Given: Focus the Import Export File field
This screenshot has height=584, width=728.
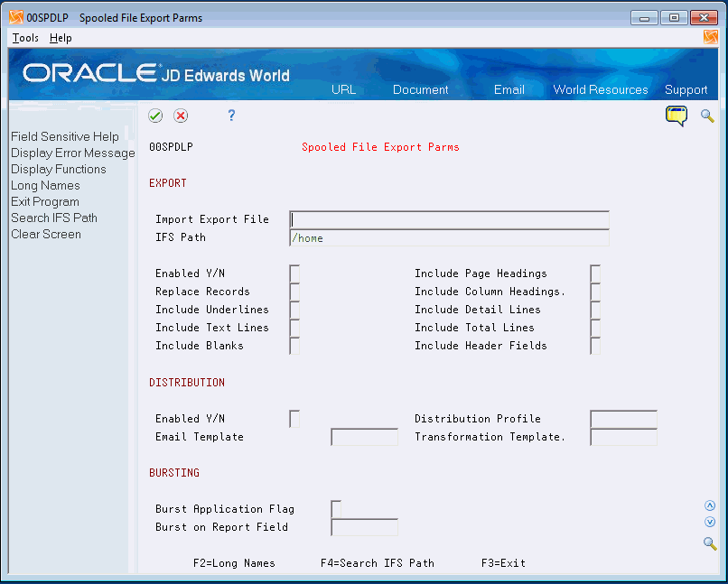Looking at the screenshot, I should point(449,219).
